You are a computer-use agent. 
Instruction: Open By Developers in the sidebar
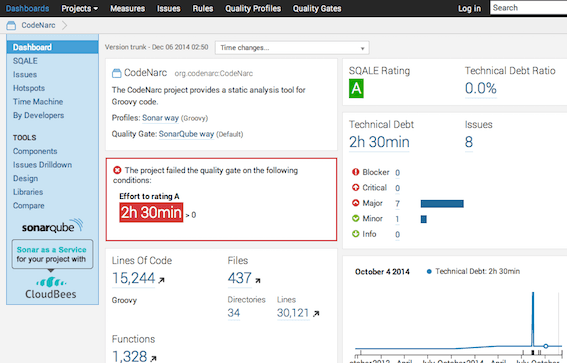click(x=38, y=115)
